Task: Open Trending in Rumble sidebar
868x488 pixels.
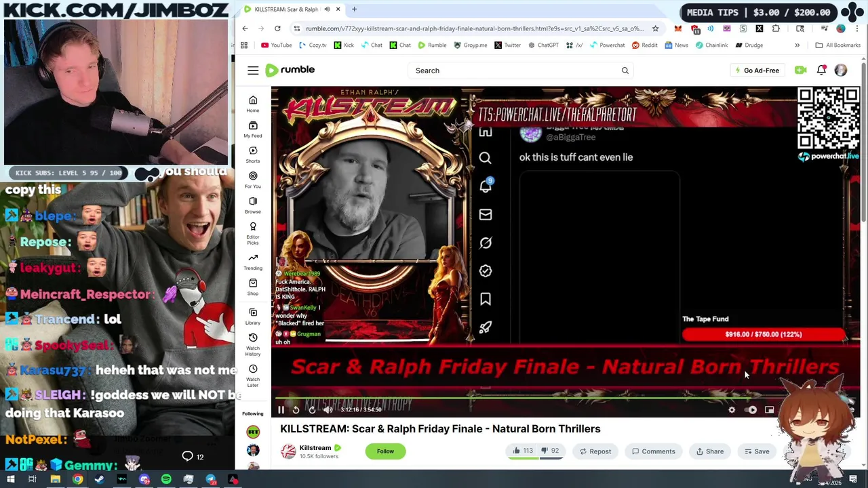Action: (253, 262)
